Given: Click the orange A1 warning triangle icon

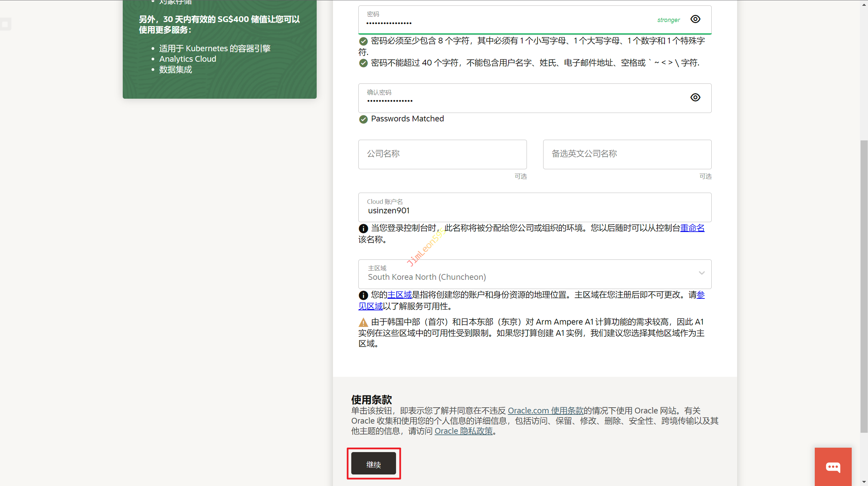Looking at the screenshot, I should [x=363, y=322].
